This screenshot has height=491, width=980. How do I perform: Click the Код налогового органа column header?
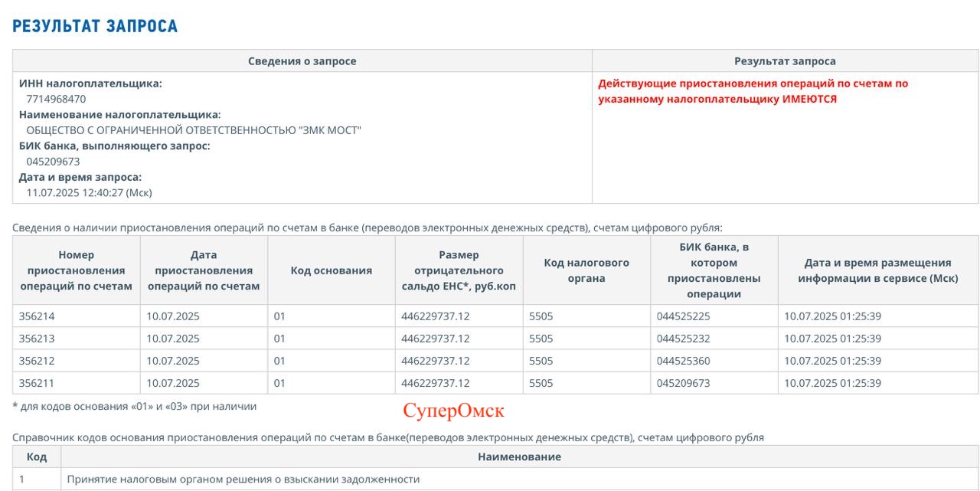(x=586, y=270)
